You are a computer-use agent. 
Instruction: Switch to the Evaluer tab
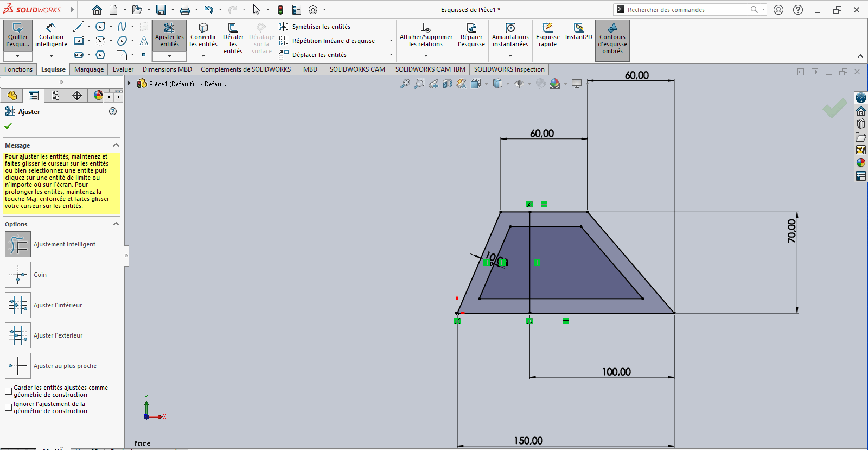coord(123,69)
